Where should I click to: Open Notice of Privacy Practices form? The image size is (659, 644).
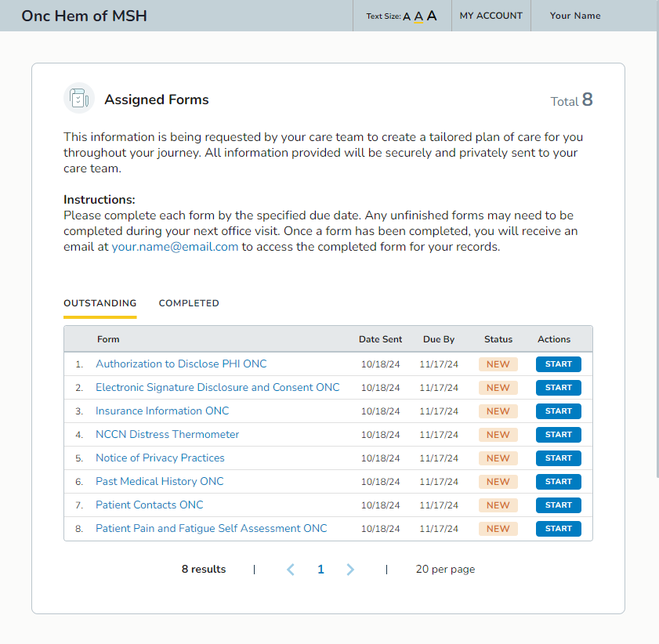(x=160, y=458)
